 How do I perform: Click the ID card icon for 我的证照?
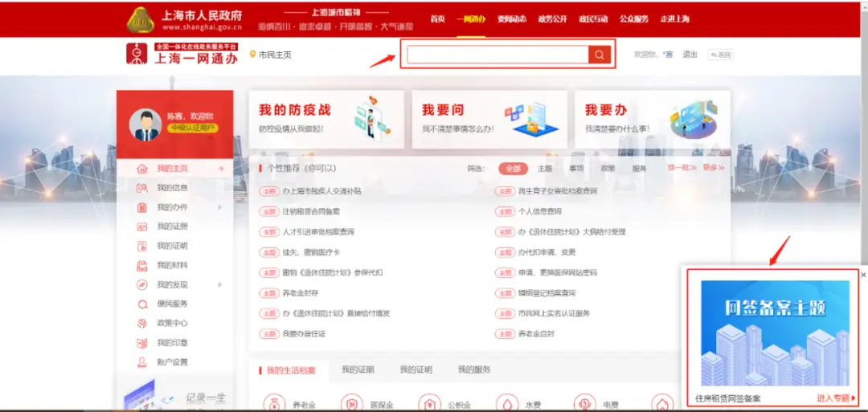142,226
